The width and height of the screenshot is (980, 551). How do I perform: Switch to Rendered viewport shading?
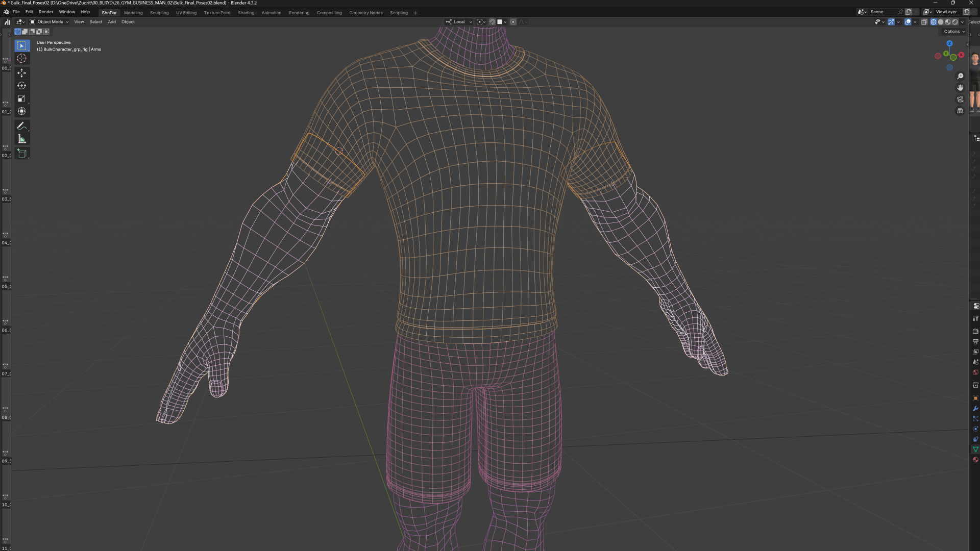click(x=955, y=22)
